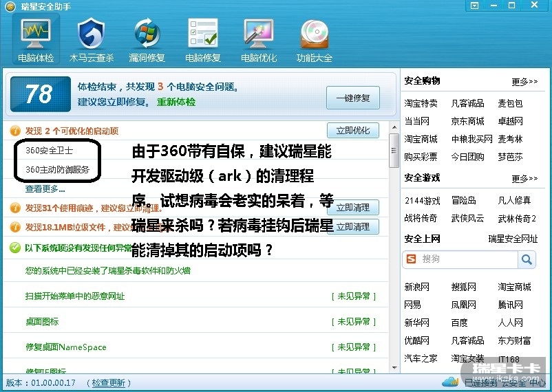Open the 搜狐网 link
Viewport: 552px width, 392px height.
coord(464,287)
